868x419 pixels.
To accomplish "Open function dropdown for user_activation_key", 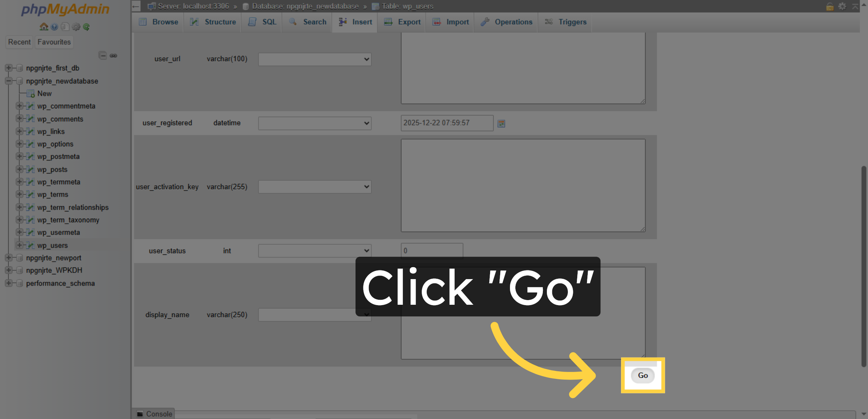I will click(314, 187).
